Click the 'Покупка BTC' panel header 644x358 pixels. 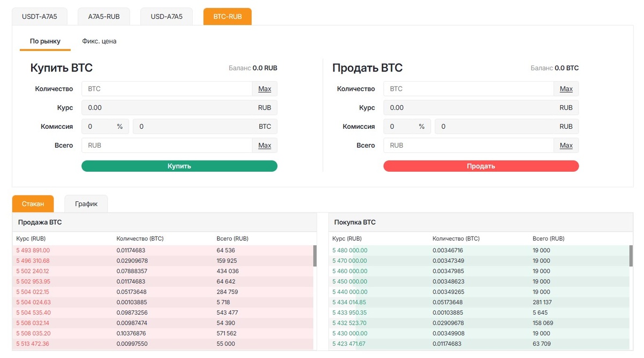pyautogui.click(x=481, y=222)
